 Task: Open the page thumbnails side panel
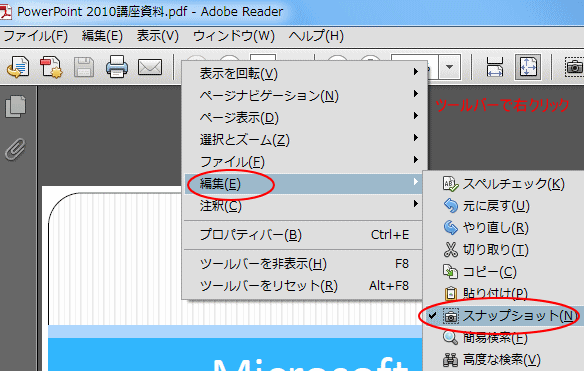(x=16, y=107)
